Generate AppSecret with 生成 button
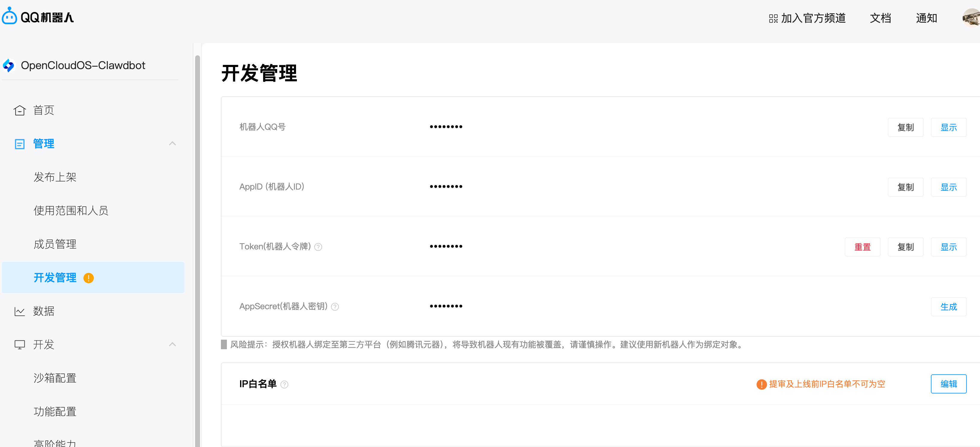 point(949,307)
